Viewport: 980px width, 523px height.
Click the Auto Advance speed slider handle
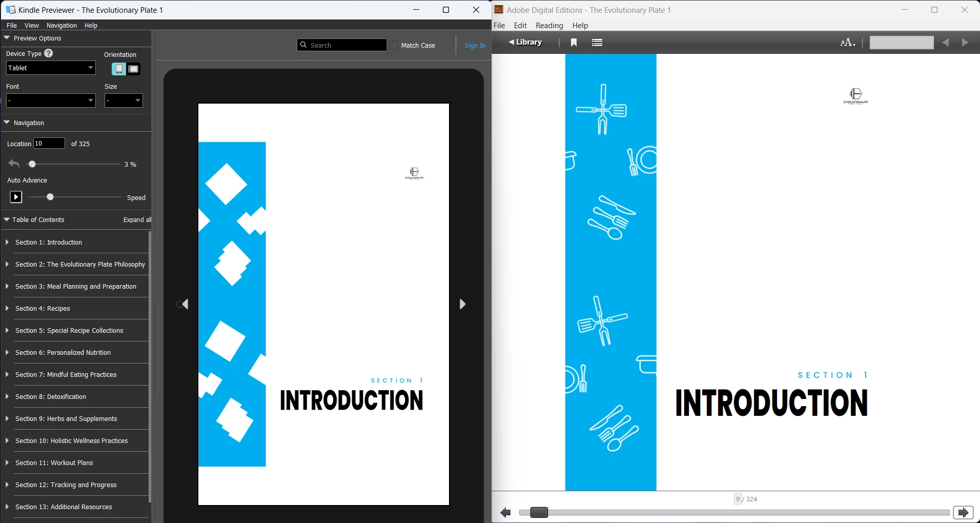tap(50, 197)
